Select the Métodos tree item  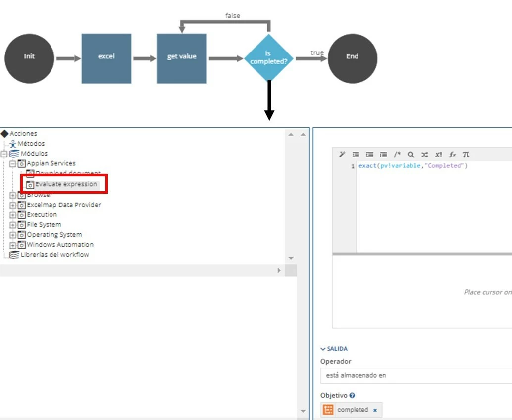pyautogui.click(x=31, y=143)
